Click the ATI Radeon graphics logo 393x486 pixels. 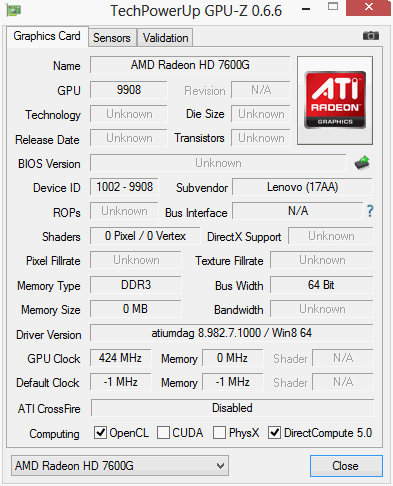(x=335, y=100)
